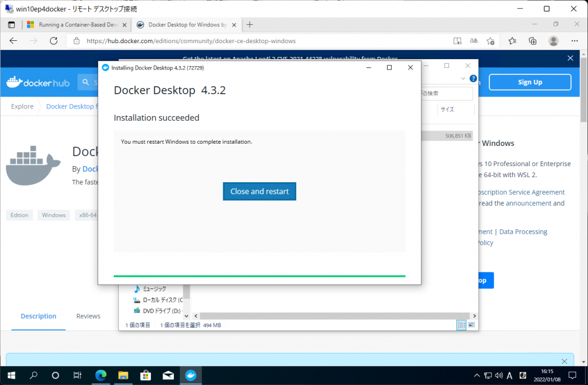Show hidden system tray icons
Image resolution: width=588 pixels, height=385 pixels.
(x=477, y=375)
